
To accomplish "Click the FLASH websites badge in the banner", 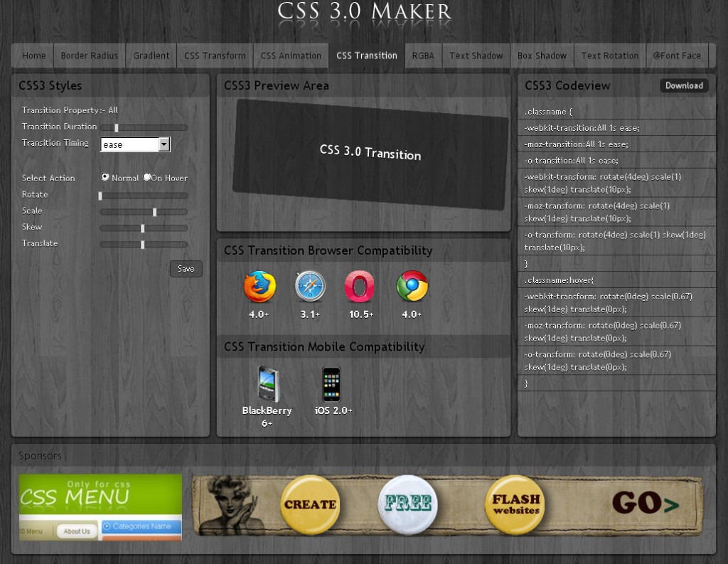I will coord(515,504).
